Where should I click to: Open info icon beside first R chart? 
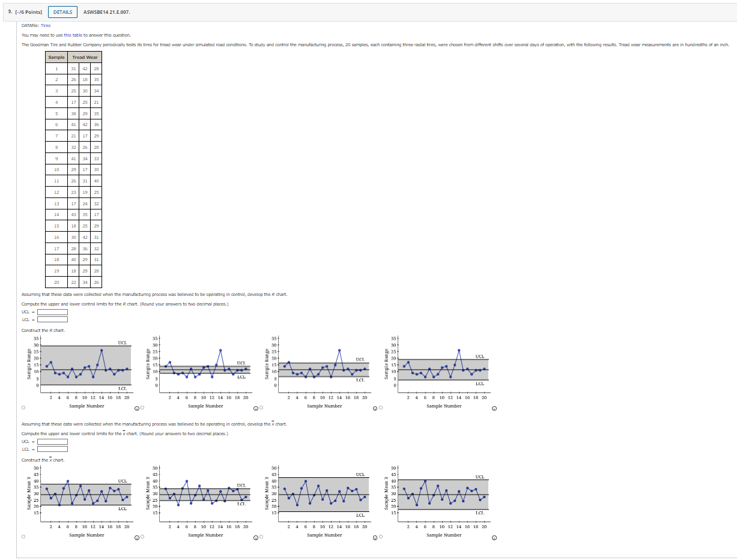[x=137, y=409]
